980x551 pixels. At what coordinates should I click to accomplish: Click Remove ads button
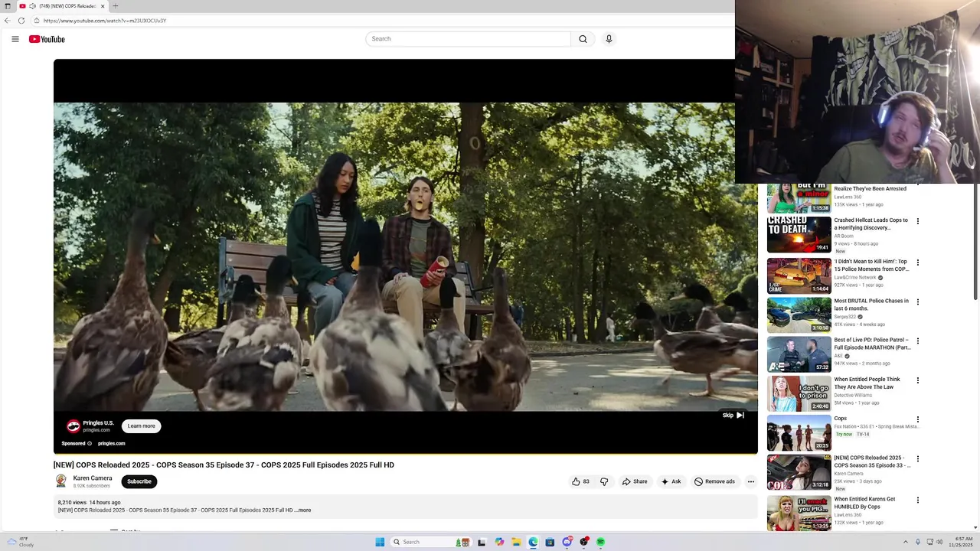pos(714,481)
